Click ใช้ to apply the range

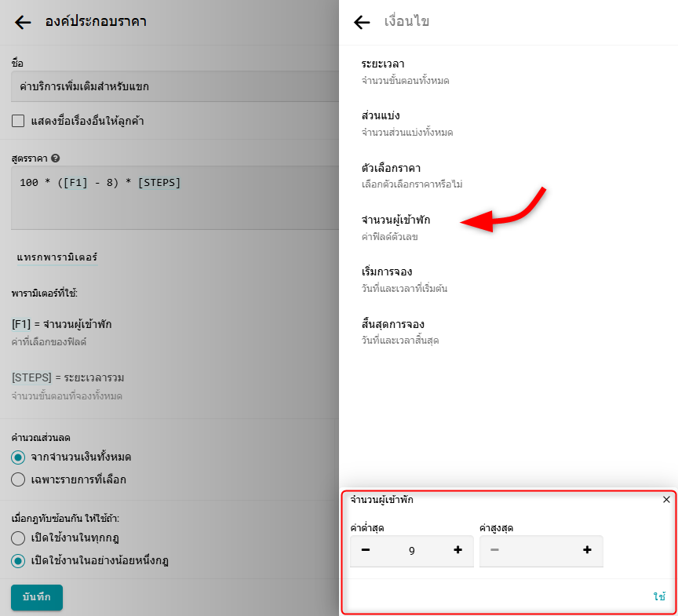(659, 596)
